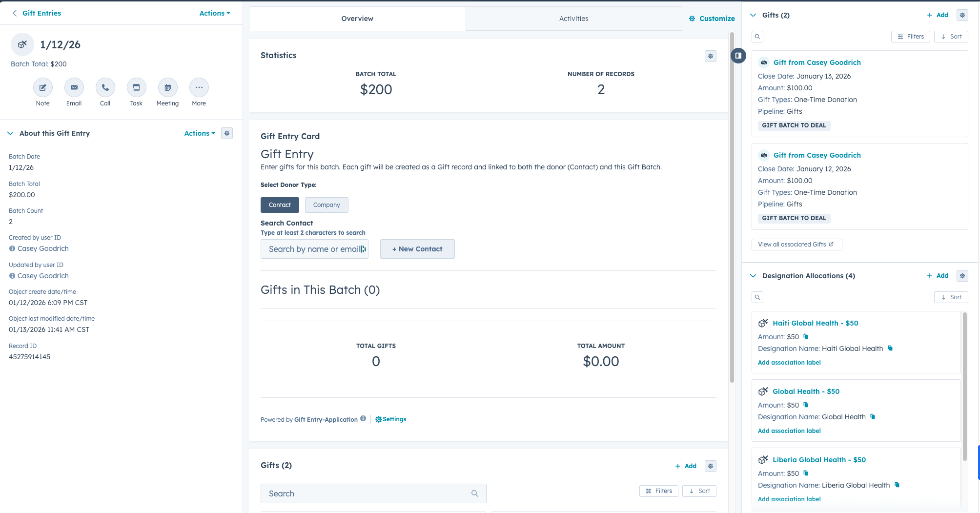The image size is (980, 513).
Task: Create a Note using the Note icon
Action: [x=42, y=87]
